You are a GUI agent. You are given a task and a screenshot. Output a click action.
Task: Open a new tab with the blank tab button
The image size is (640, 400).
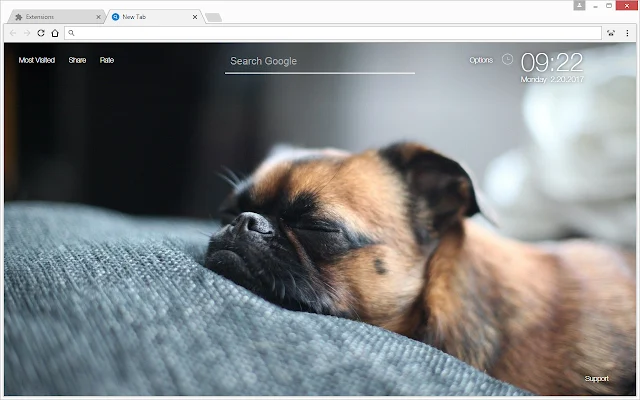point(213,17)
